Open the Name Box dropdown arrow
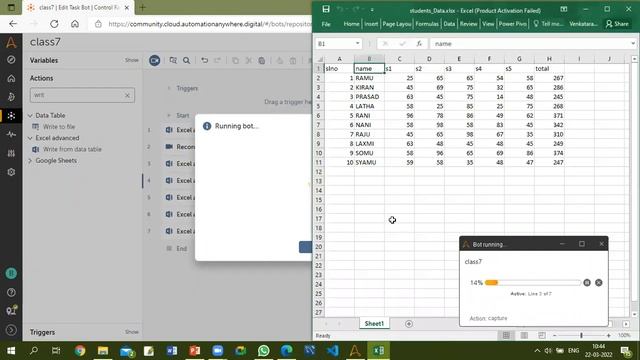Image resolution: width=640 pixels, height=360 pixels. pyautogui.click(x=358, y=44)
